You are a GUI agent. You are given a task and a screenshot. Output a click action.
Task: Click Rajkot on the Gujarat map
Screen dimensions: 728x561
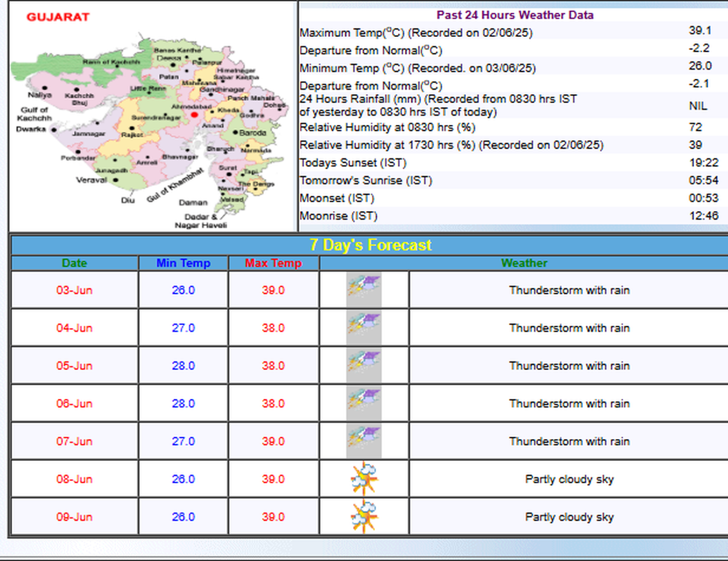click(132, 135)
